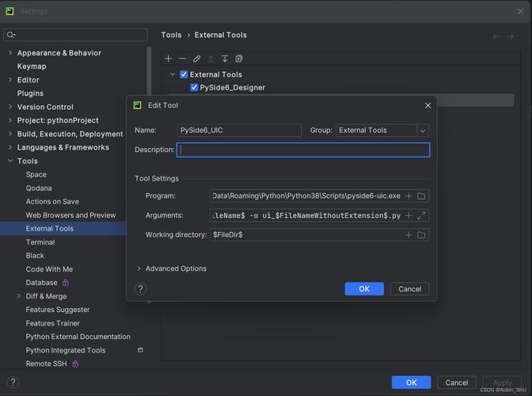The image size is (532, 396).
Task: Click into the Description text field
Action: (302, 150)
